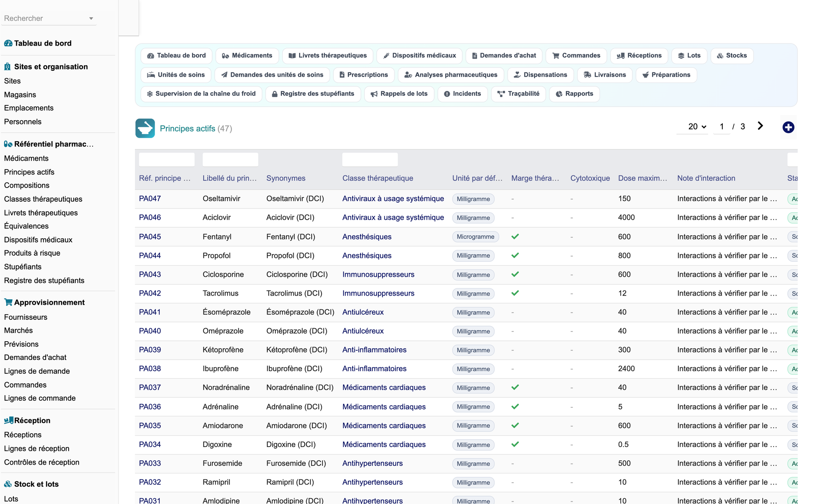The width and height of the screenshot is (815, 504).
Task: Open the Sites page in sidebar
Action: tap(12, 81)
